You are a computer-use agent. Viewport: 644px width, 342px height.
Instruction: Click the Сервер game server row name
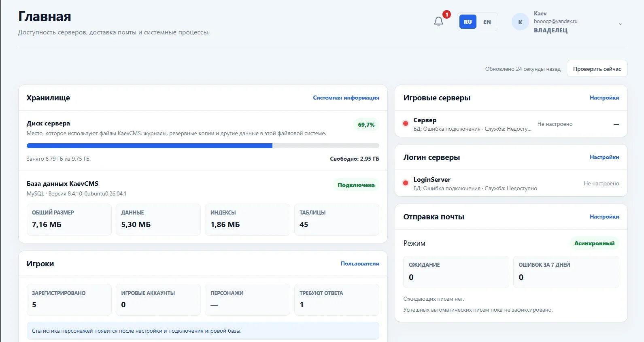point(425,120)
